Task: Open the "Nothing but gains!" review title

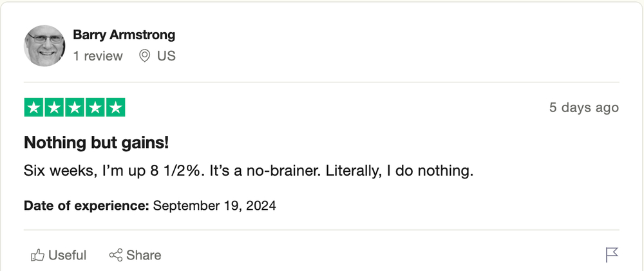Action: (97, 143)
